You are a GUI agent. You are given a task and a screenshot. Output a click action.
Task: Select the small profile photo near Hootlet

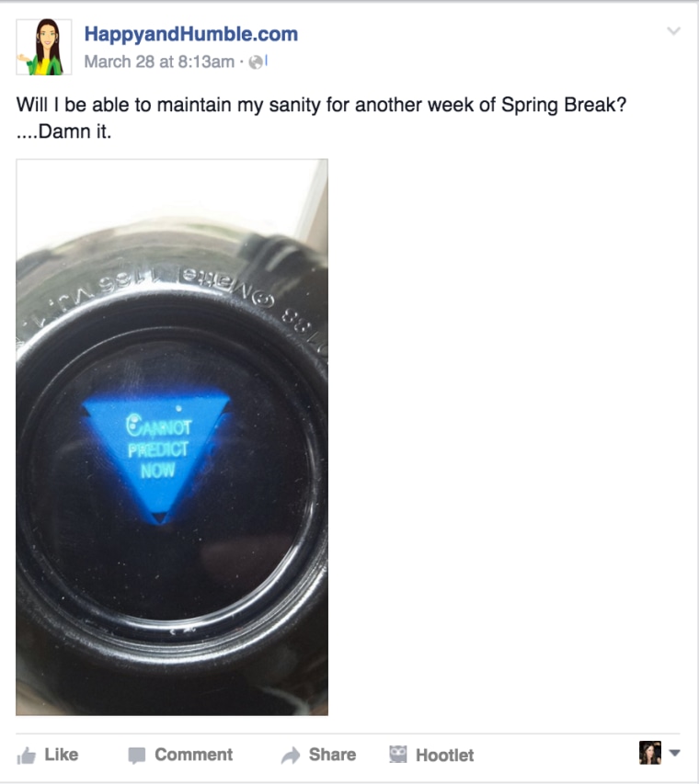click(x=650, y=753)
